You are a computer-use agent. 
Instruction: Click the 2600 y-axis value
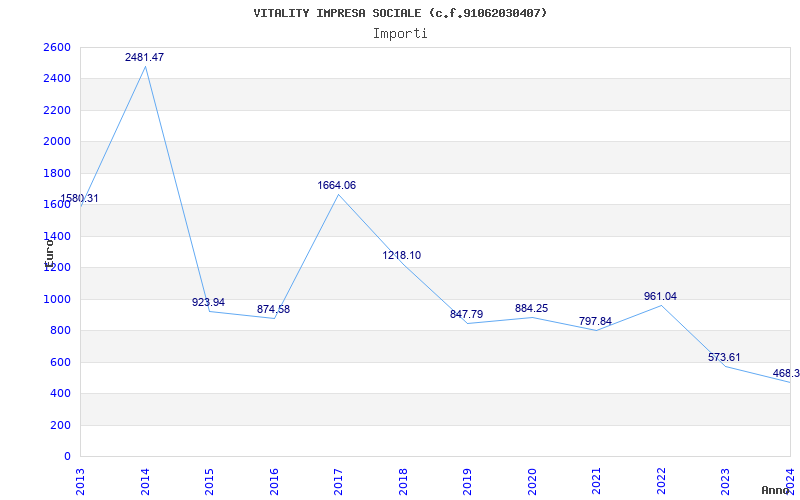click(58, 47)
